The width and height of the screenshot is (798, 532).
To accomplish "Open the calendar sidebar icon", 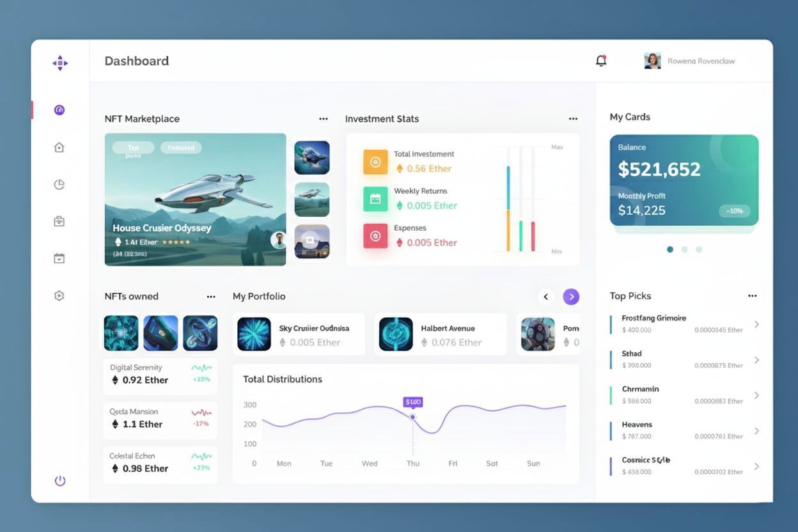I will 59,258.
